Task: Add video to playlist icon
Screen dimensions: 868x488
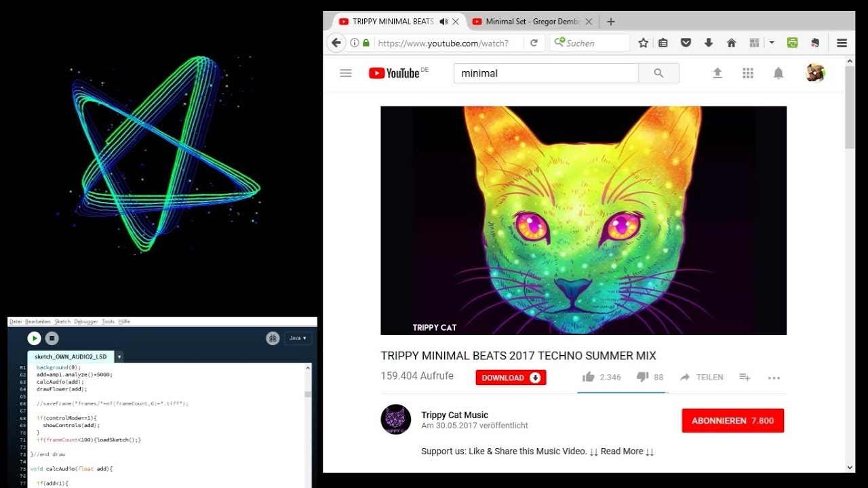Action: [x=745, y=377]
